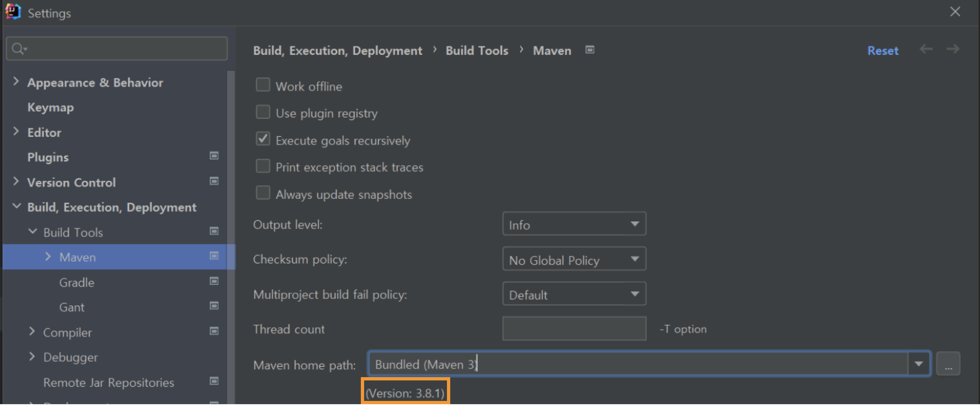The width and height of the screenshot is (980, 405).
Task: Open the Output level dropdown
Action: pyautogui.click(x=574, y=224)
